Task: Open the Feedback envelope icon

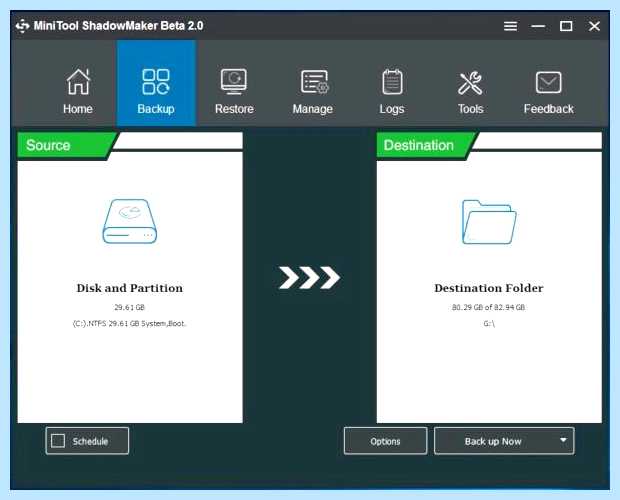Action: [548, 82]
